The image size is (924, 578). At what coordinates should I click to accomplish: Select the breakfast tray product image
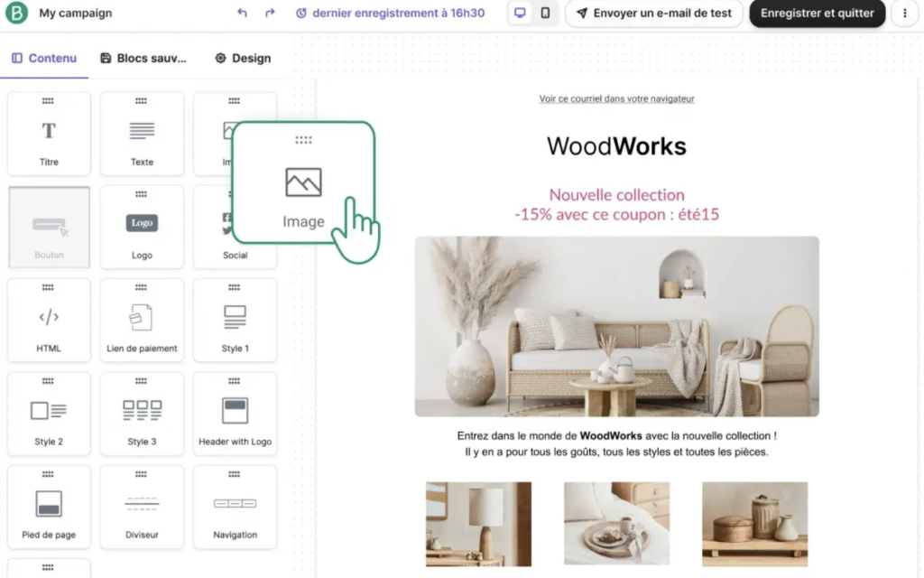[616, 524]
